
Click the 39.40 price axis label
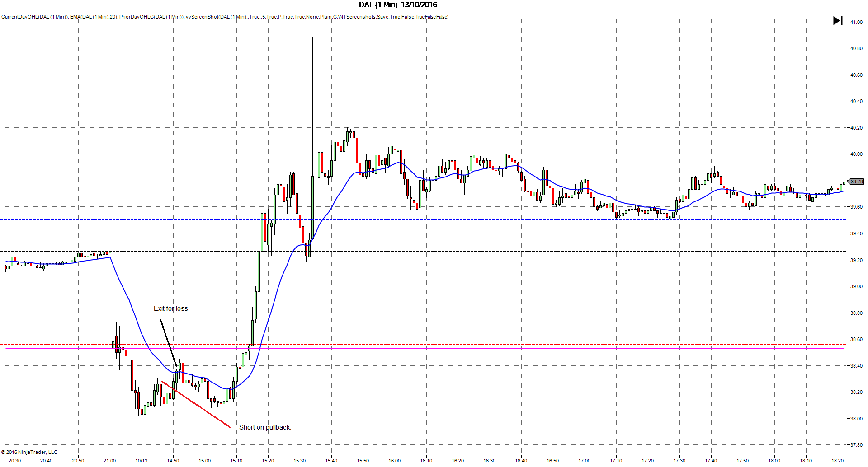(856, 233)
